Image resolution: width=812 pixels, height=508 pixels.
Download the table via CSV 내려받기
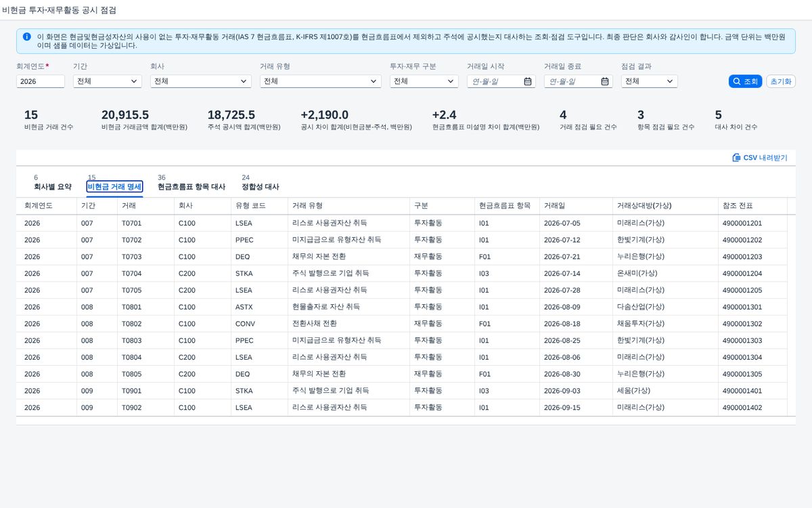coord(760,158)
